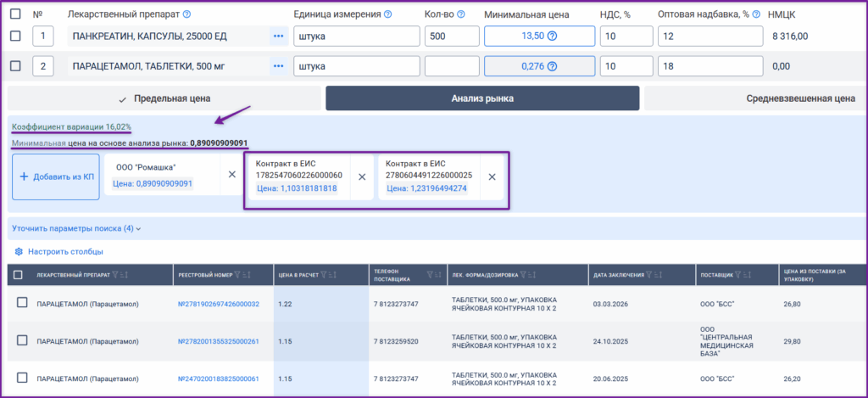Remove contract 1782547060226000060 card
This screenshot has height=398, width=868.
tap(361, 177)
